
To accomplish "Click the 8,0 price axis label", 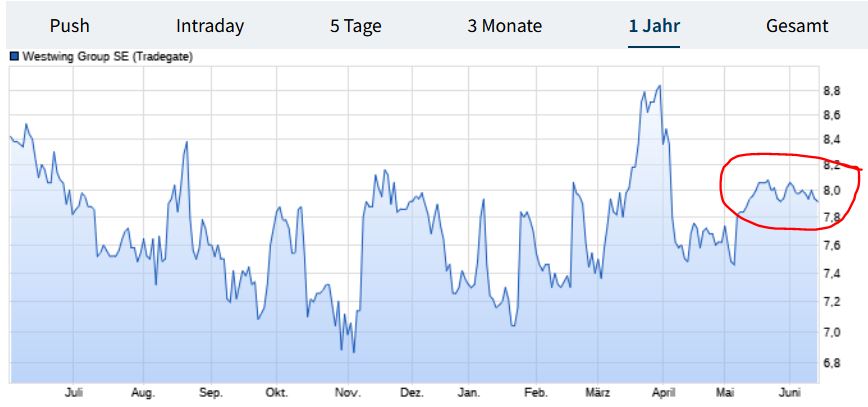I will pos(830,191).
